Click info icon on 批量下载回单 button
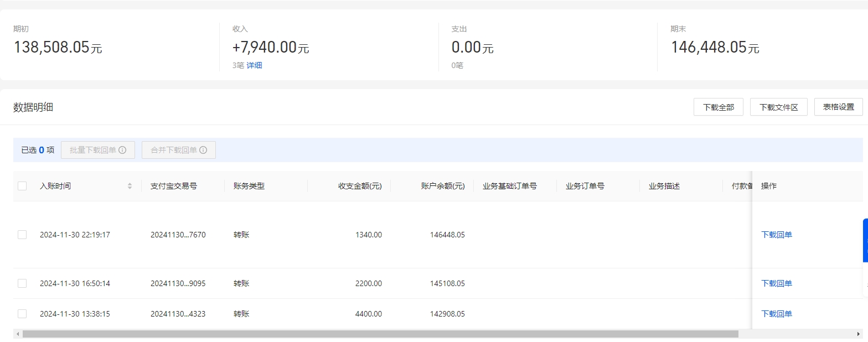Screen dimensions: 868x342 point(122,150)
